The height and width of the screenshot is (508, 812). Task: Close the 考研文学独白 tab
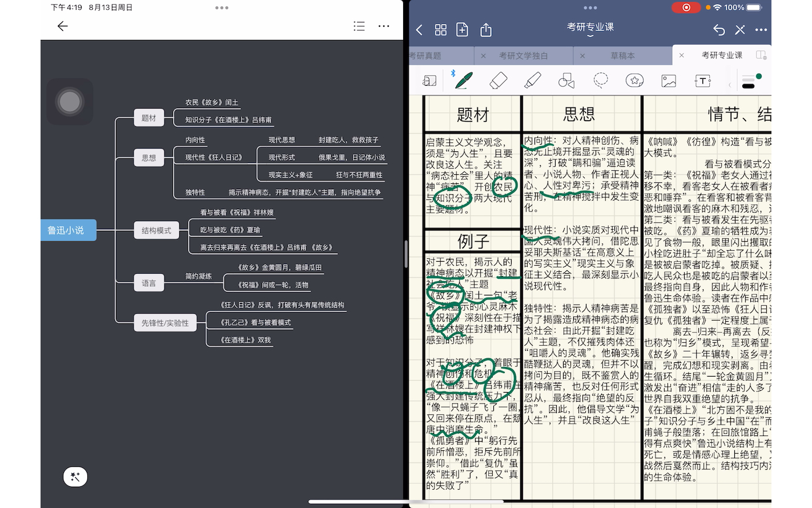484,55
